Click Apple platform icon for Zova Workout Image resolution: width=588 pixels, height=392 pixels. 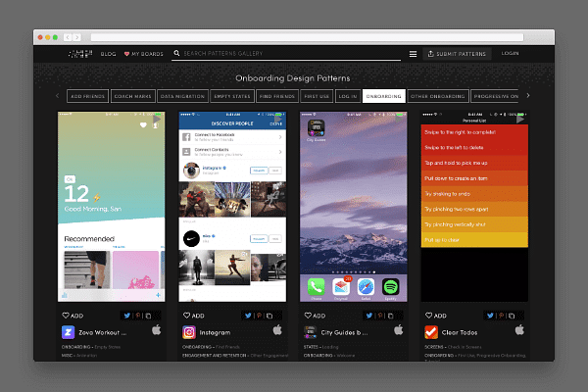tap(156, 331)
